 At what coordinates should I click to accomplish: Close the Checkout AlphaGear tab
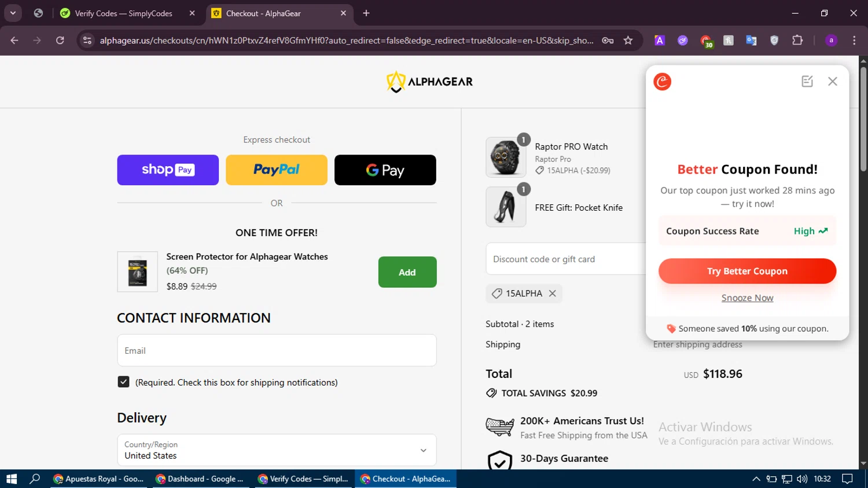click(x=343, y=13)
